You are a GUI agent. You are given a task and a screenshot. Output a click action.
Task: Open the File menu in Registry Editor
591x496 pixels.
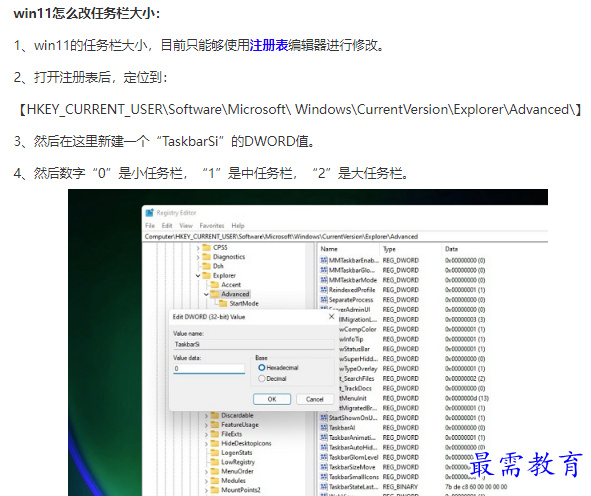(x=150, y=225)
